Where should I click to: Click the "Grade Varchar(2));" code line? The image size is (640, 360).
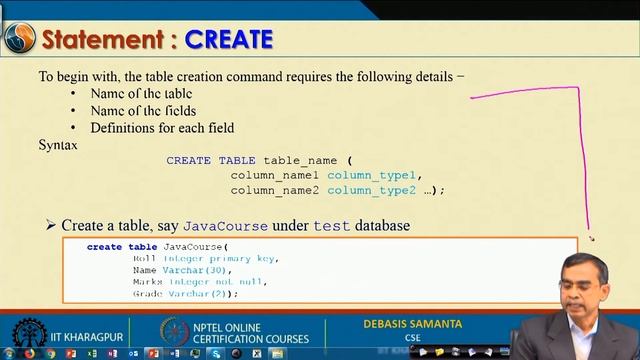185,294
